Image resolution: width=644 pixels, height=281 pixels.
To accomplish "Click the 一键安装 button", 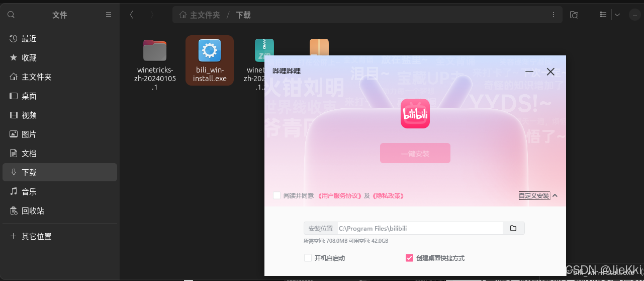I will (415, 153).
